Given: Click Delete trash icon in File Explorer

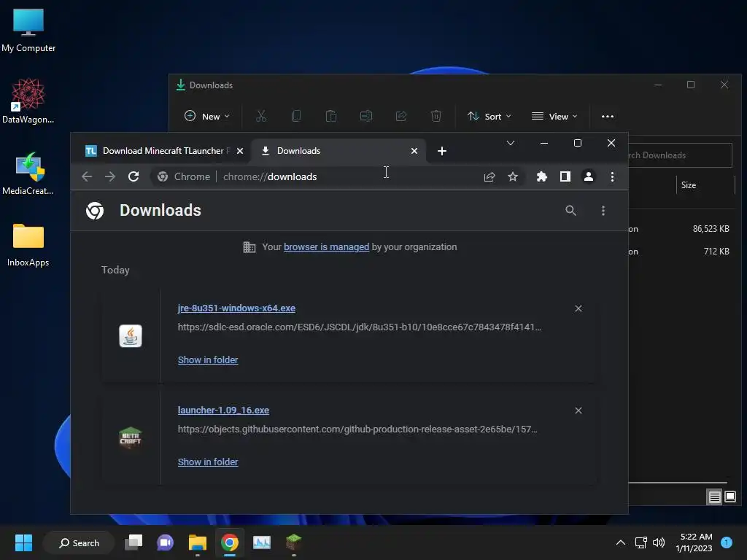Looking at the screenshot, I should pyautogui.click(x=436, y=116).
